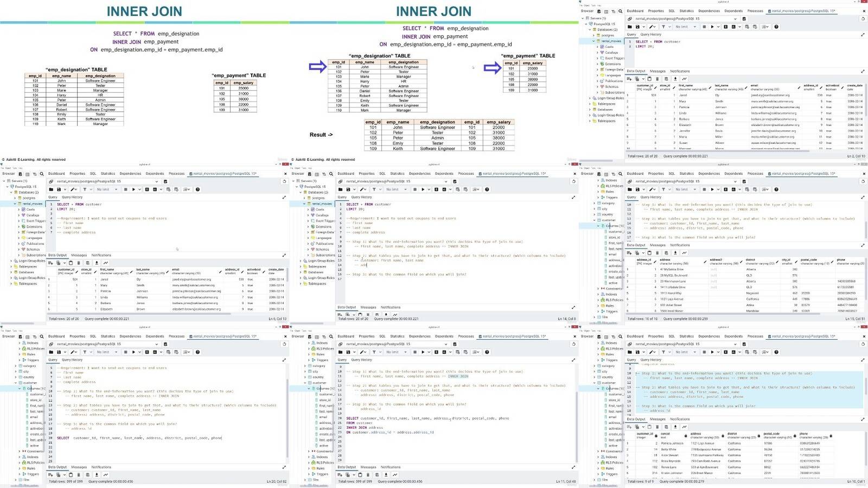Click Edit pencil icon in Ln 14, Col 8 window
Screen dimensions: 868x488
(x=362, y=189)
